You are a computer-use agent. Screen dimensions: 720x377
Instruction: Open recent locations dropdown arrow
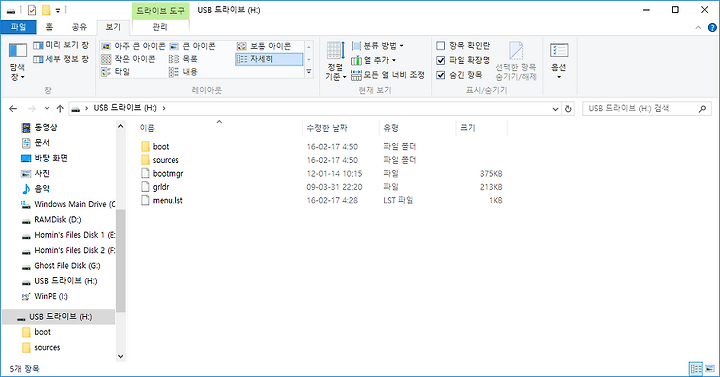click(46, 108)
